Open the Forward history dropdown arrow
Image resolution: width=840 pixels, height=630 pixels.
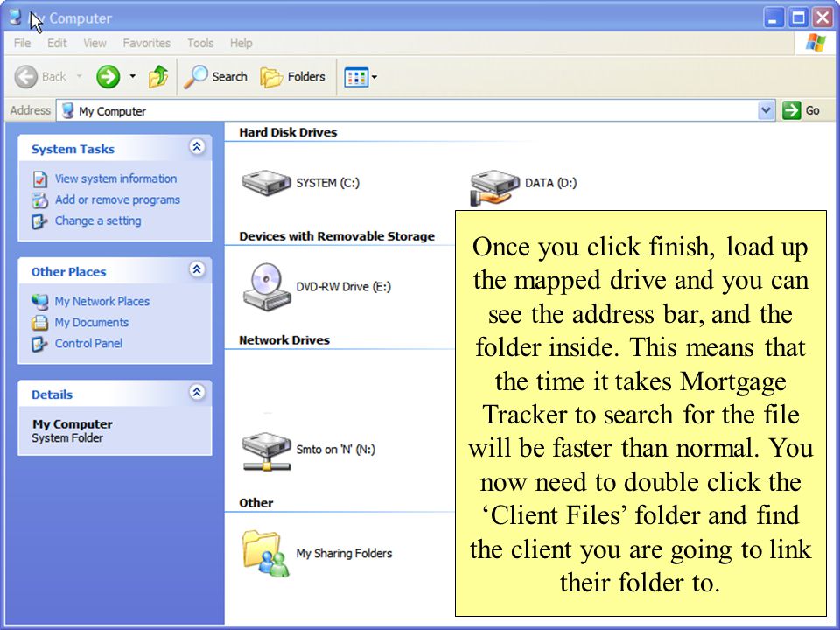(132, 77)
